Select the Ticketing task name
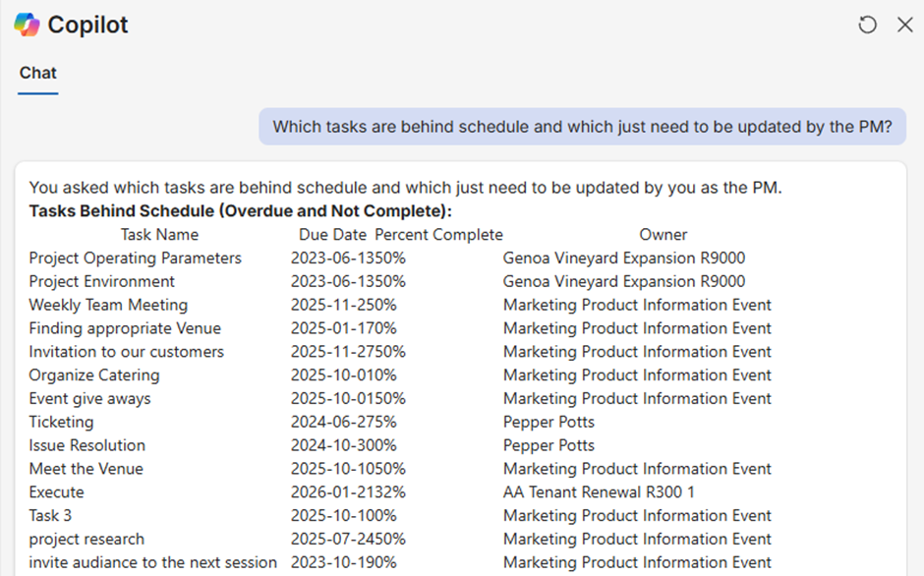Screen dimensions: 924x576 [x=61, y=422]
